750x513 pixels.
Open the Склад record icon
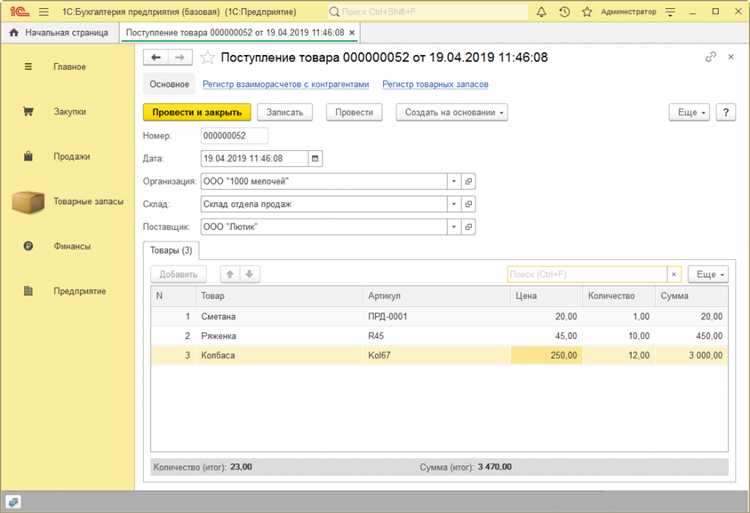click(468, 204)
